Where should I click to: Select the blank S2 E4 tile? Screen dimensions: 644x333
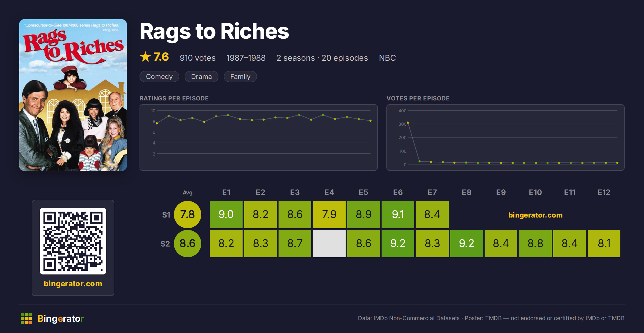[x=329, y=244]
